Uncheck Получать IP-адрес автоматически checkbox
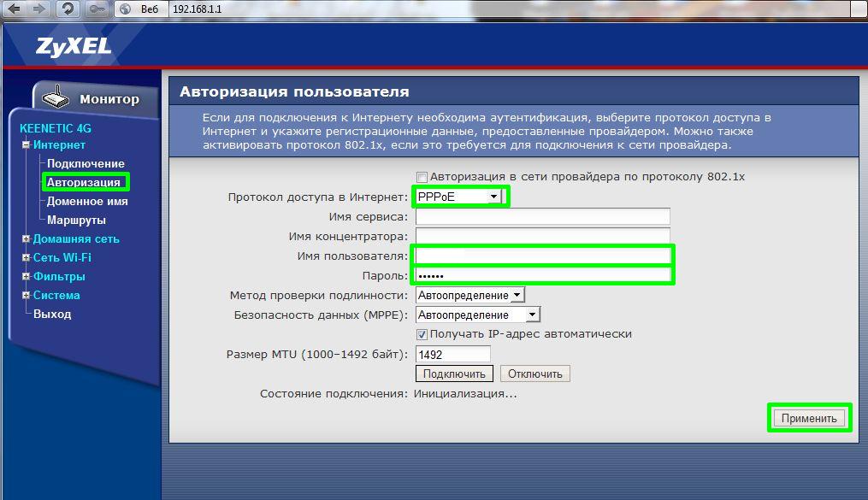868x500 pixels. pos(422,334)
